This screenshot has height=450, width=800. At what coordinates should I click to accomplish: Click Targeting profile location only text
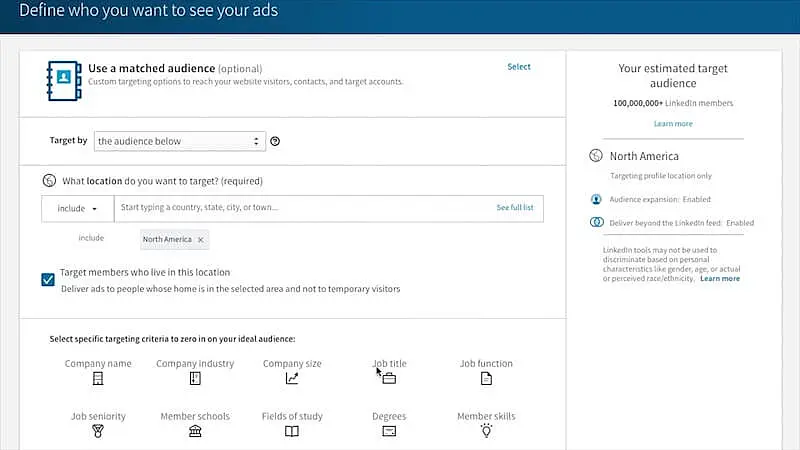tap(661, 176)
